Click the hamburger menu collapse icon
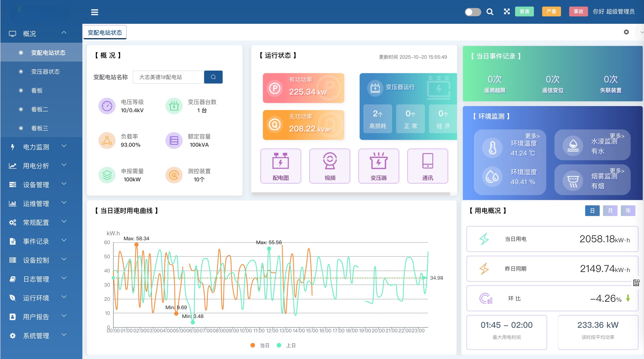The image size is (644, 359). pyautogui.click(x=94, y=12)
